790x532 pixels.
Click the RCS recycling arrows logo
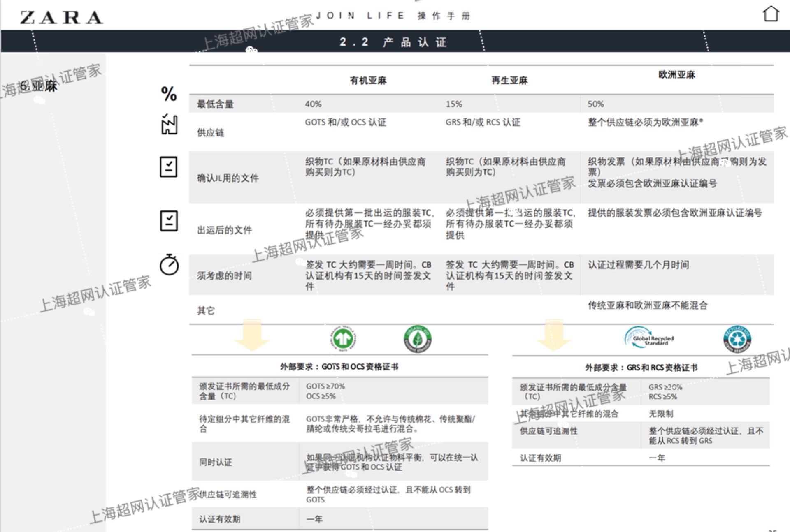(x=737, y=339)
